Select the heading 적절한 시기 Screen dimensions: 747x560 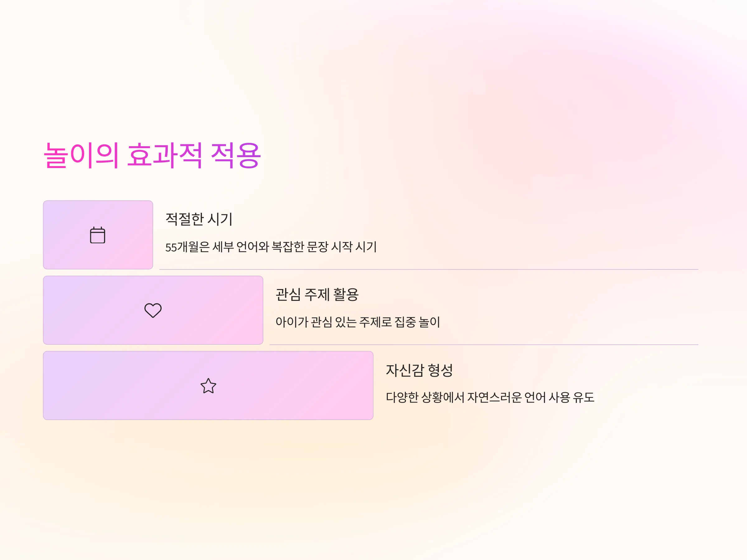pyautogui.click(x=199, y=219)
